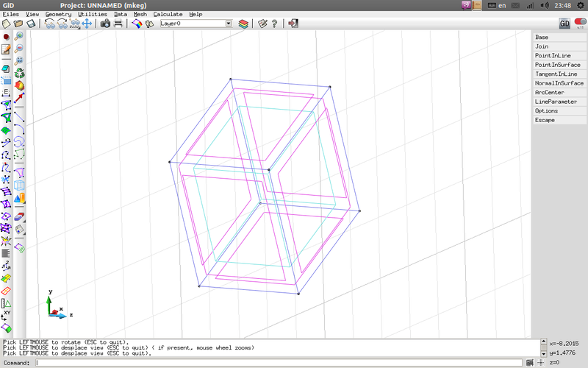Viewport: 588px width, 368px height.
Task: Open the Calculate menu
Action: point(168,14)
